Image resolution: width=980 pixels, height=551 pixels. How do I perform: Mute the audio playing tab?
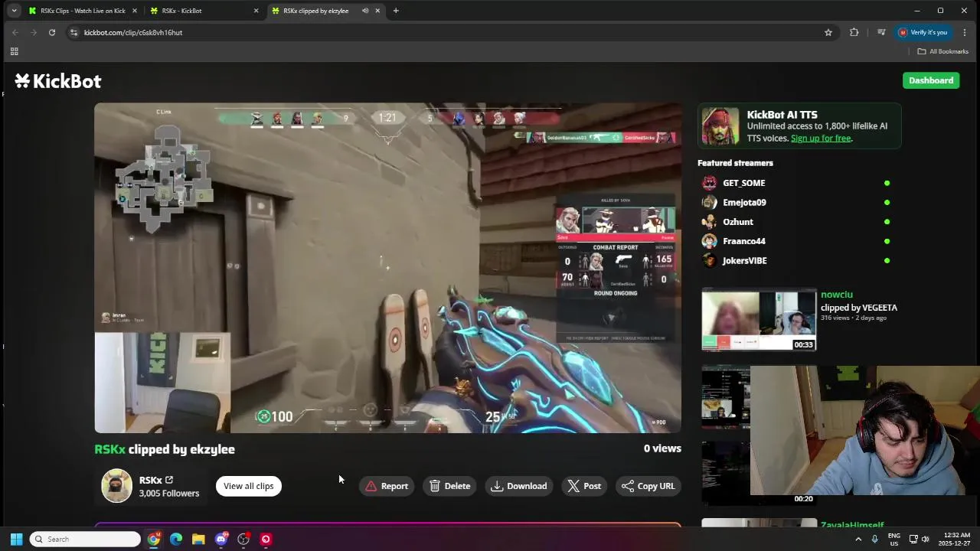[x=365, y=11]
